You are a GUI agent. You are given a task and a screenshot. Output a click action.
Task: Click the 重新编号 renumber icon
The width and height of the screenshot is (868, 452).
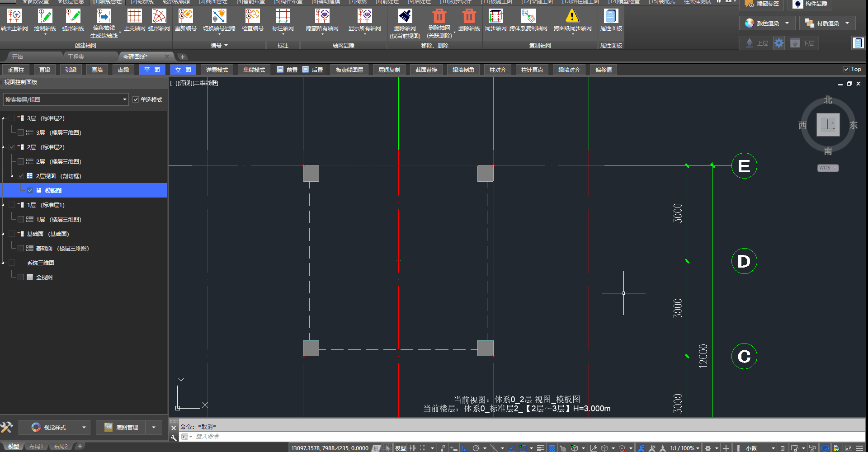coord(185,17)
